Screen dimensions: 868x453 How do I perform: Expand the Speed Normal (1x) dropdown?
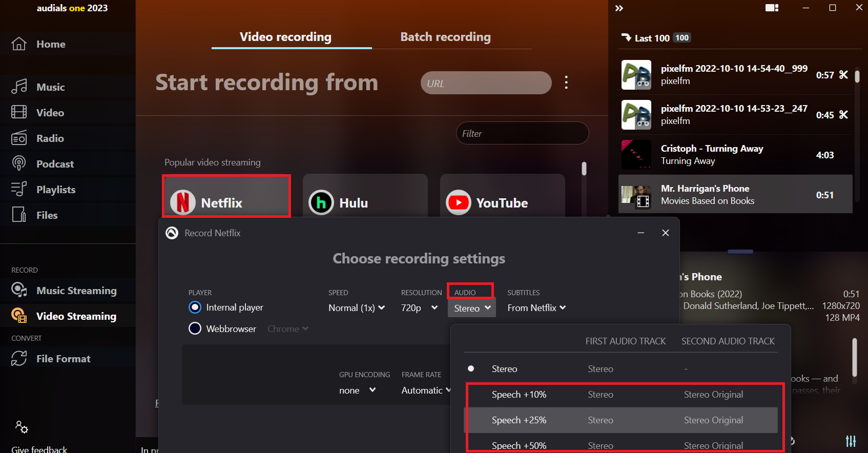click(x=357, y=308)
